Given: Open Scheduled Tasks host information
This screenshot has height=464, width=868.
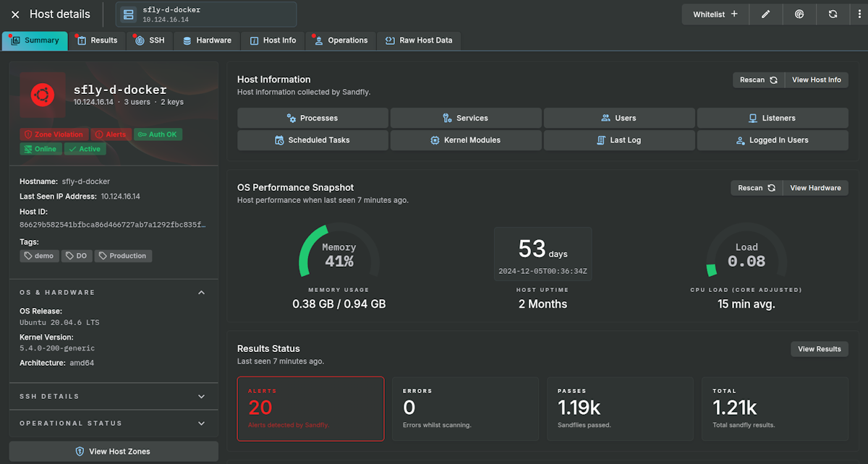Looking at the screenshot, I should [x=312, y=140].
